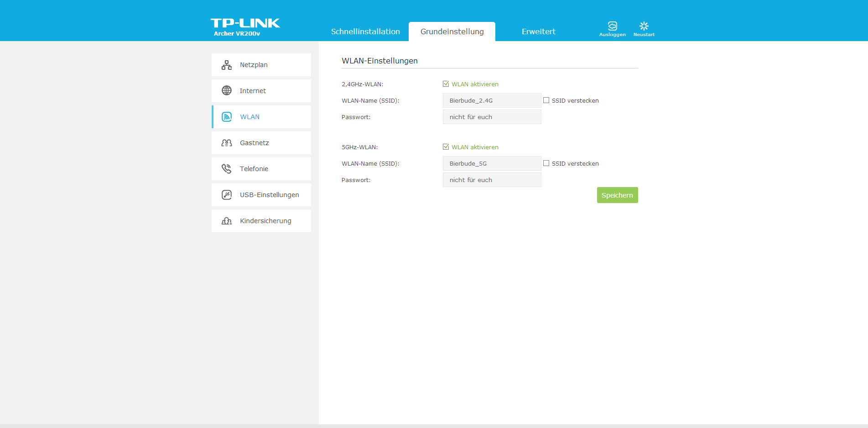Enable SSID verstecken for Bierbude_2.4G
Image resolution: width=868 pixels, height=428 pixels.
[546, 100]
